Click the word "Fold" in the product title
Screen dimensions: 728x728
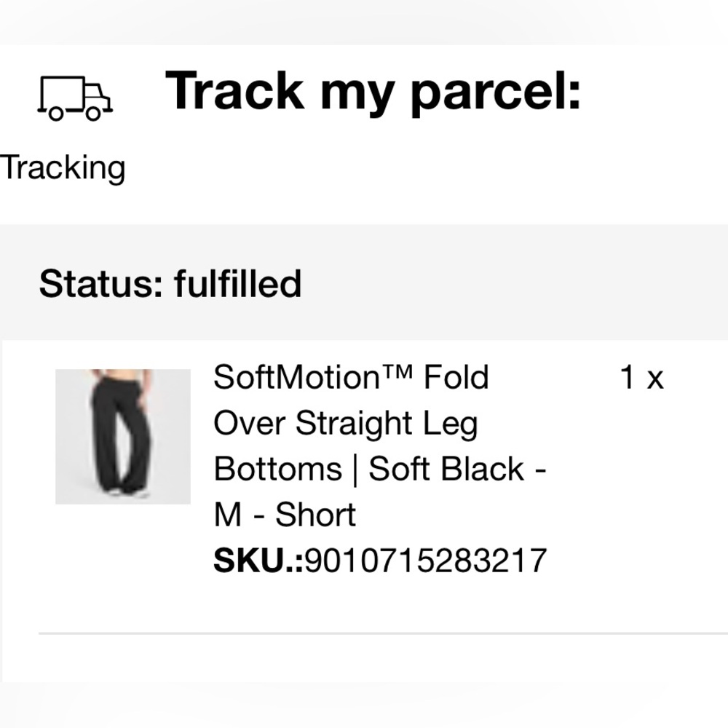tap(456, 378)
